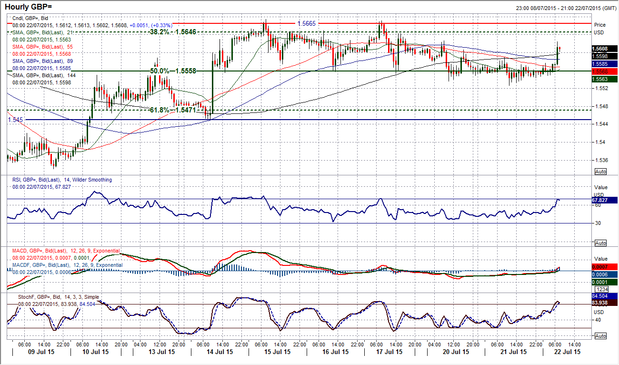Screen dimensions: 619x365
Task: Click the red 1.5568 SMA 55 value tag
Action: click(604, 71)
